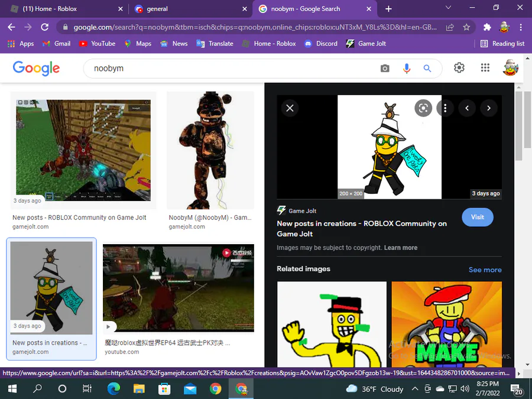Open the Game Jolt bookmark
The width and height of the screenshot is (532, 399).
pos(366,43)
